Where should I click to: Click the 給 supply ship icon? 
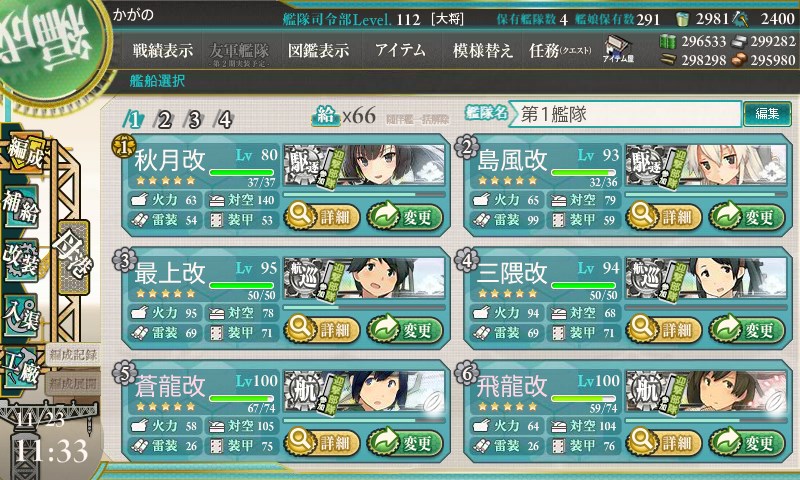(326, 116)
